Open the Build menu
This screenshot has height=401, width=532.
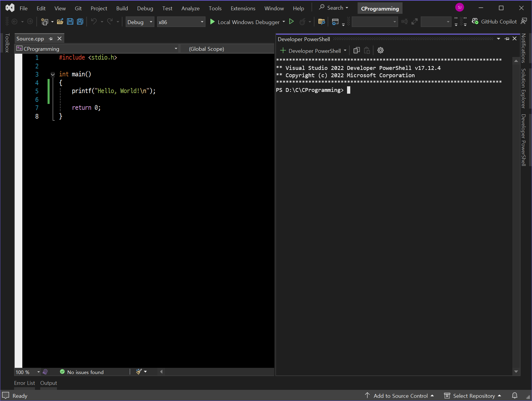point(122,8)
